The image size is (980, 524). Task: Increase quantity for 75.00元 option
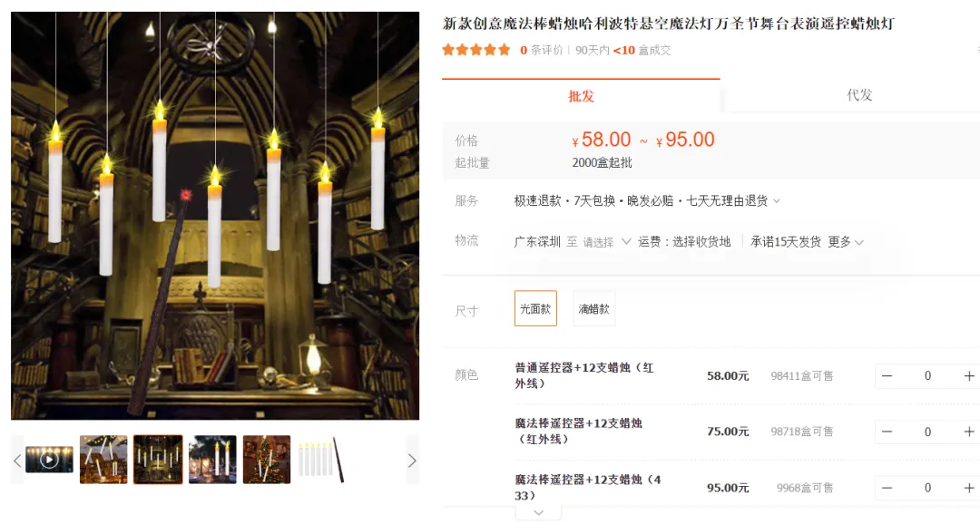point(969,432)
